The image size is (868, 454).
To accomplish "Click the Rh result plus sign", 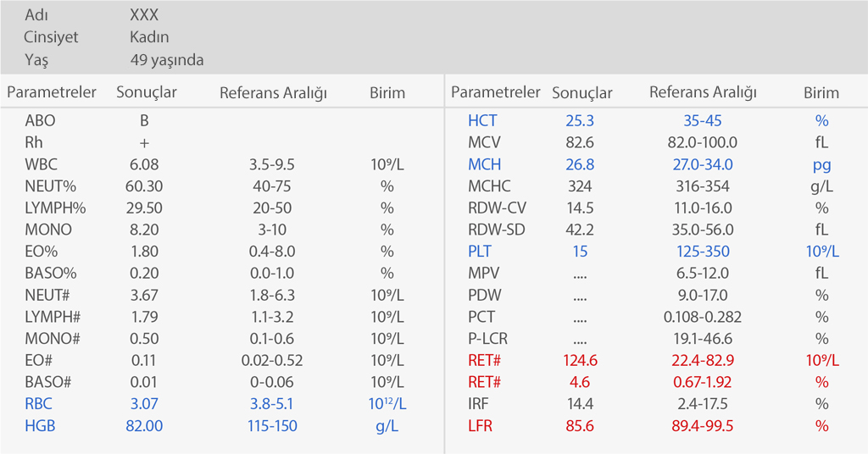I will point(144,142).
